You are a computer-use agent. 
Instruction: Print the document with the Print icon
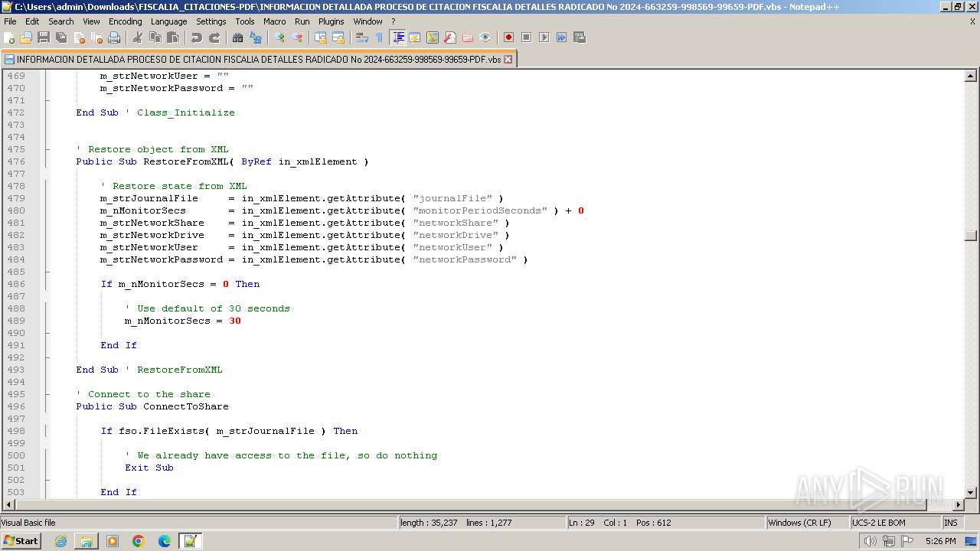coord(114,37)
